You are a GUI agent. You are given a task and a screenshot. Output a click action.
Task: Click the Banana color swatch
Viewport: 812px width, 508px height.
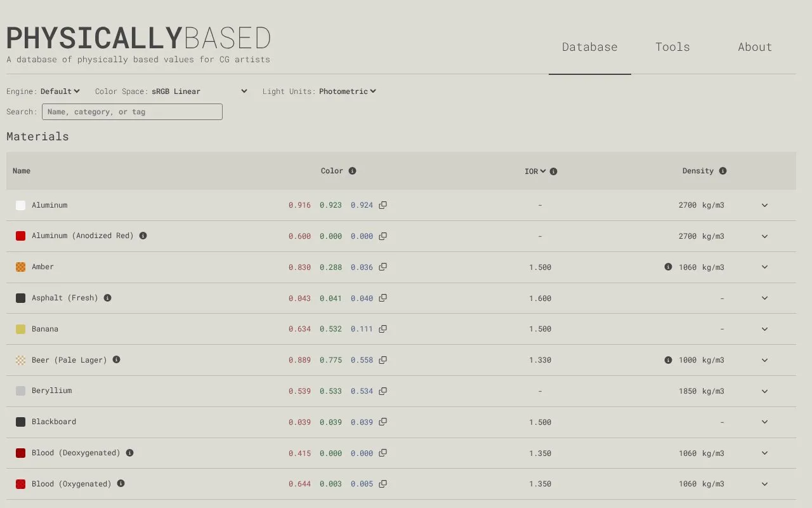pos(20,329)
